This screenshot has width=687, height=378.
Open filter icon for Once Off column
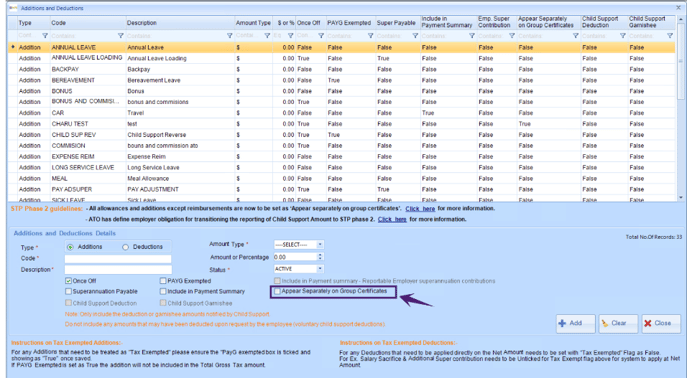point(321,35)
